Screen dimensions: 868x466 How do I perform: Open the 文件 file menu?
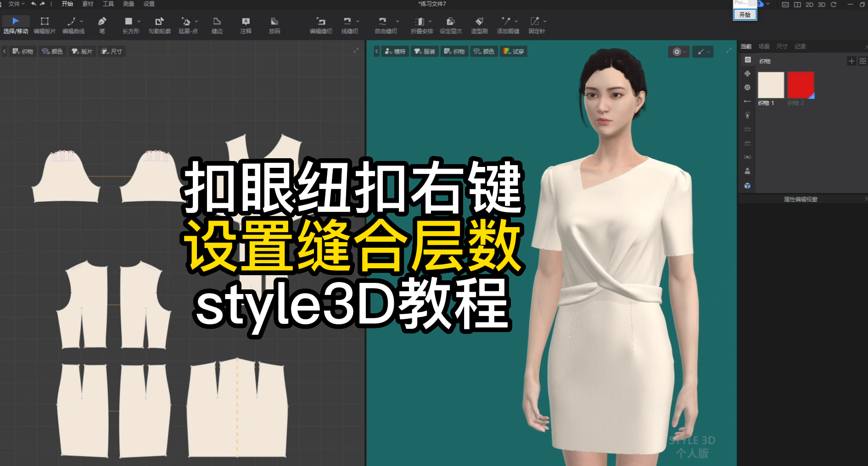click(x=16, y=4)
